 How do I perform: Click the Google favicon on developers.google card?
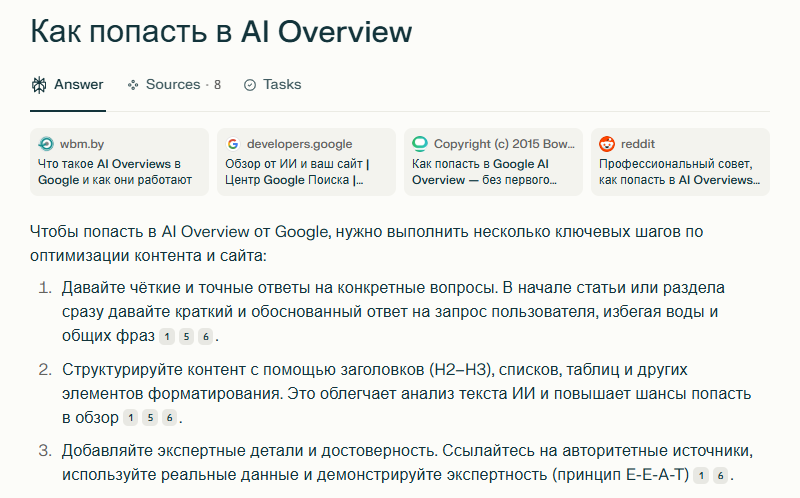point(233,144)
